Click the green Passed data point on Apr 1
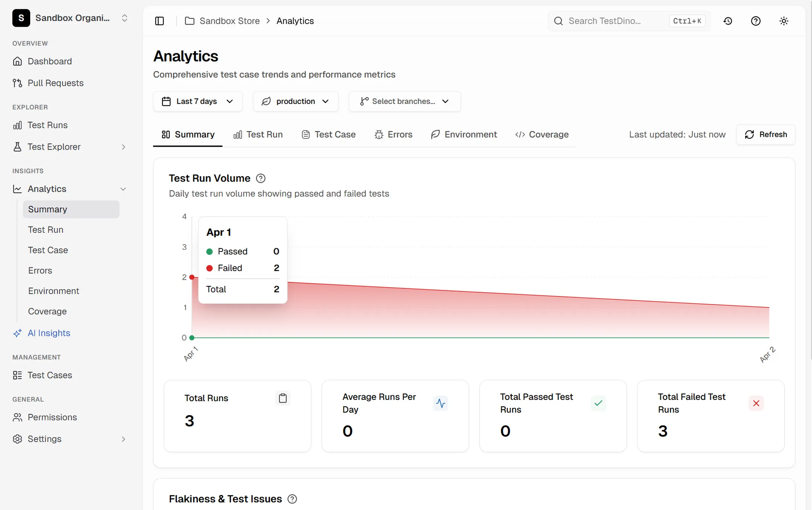 (x=192, y=338)
